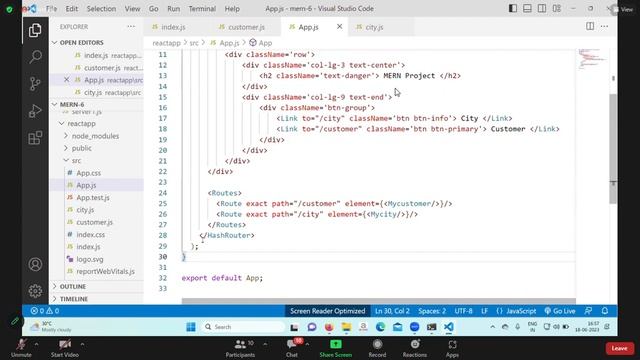Screen dimensions: 640x360
Task: Change indentation via Spaces: 2
Action: click(432, 311)
